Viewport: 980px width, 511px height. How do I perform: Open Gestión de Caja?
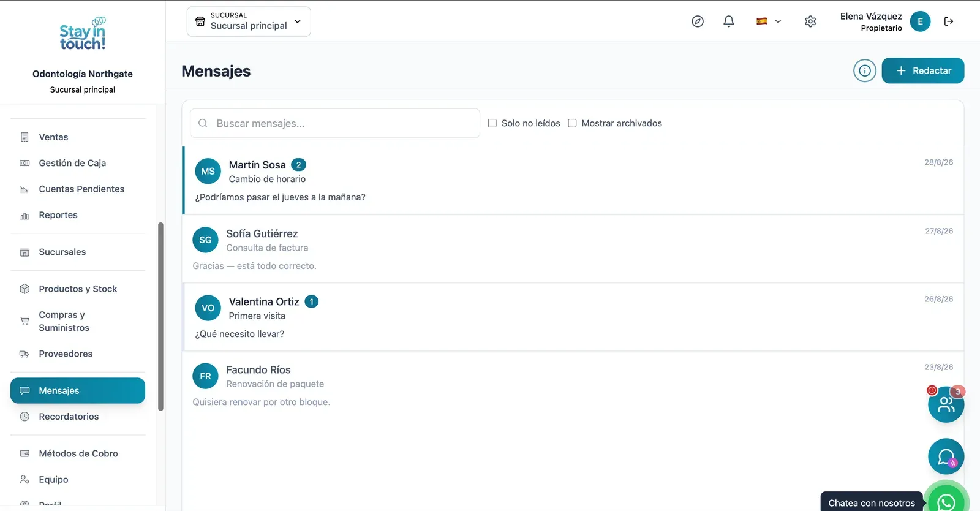[x=78, y=163]
